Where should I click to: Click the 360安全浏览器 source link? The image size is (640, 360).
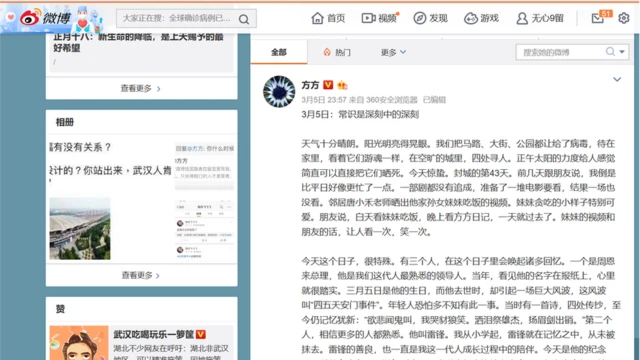click(392, 100)
